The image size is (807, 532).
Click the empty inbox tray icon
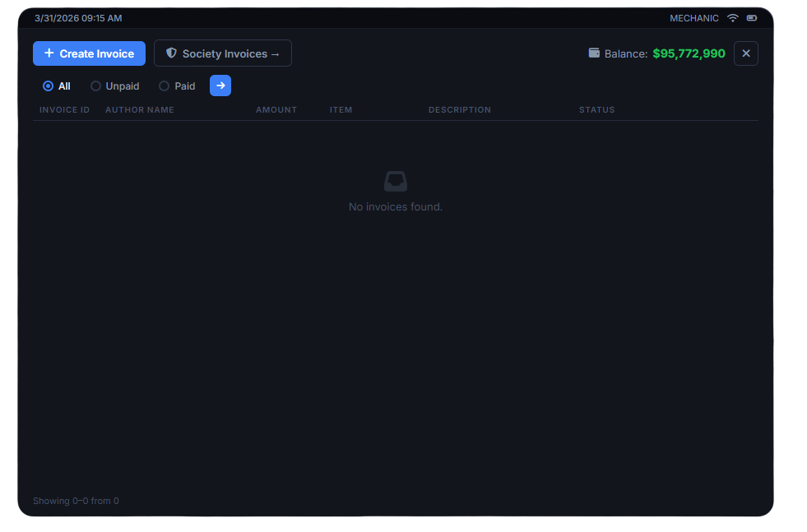[396, 181]
